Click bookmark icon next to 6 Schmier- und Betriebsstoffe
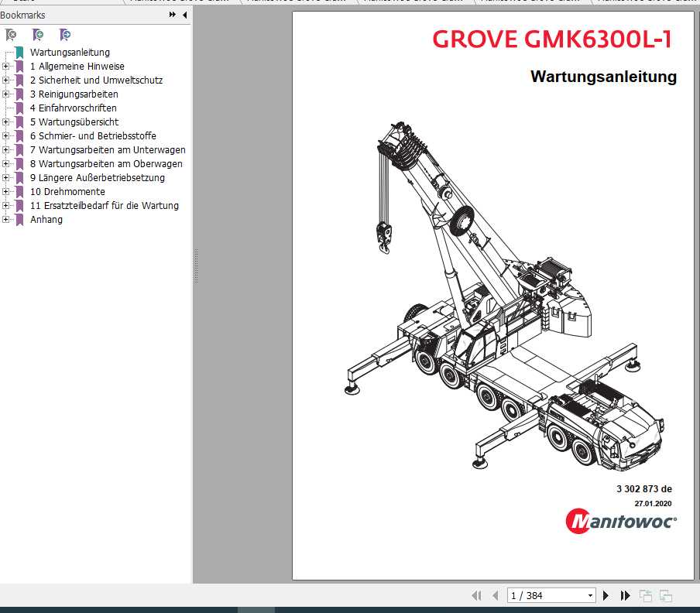Image resolution: width=700 pixels, height=613 pixels. point(19,135)
